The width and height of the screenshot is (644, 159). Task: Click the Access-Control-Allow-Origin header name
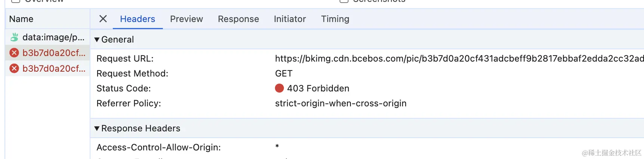(158, 147)
